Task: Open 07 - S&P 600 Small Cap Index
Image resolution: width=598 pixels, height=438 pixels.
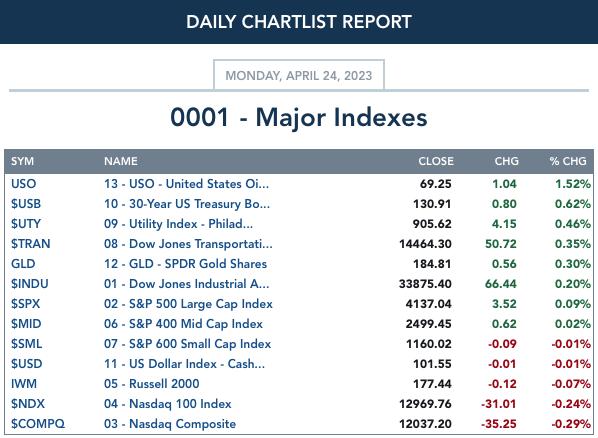Action: click(x=187, y=344)
